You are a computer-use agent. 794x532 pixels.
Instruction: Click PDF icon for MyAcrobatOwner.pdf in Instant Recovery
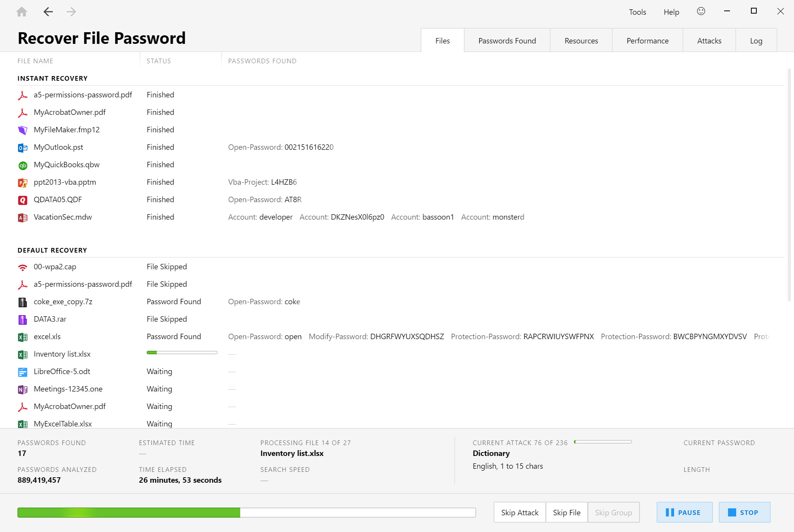[x=23, y=113]
